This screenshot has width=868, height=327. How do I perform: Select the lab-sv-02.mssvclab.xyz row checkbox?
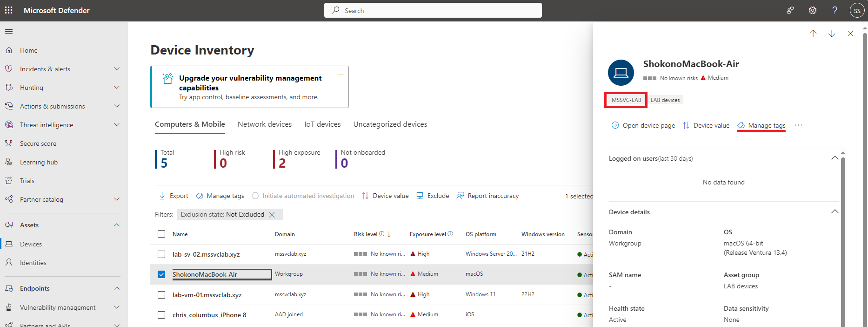161,254
